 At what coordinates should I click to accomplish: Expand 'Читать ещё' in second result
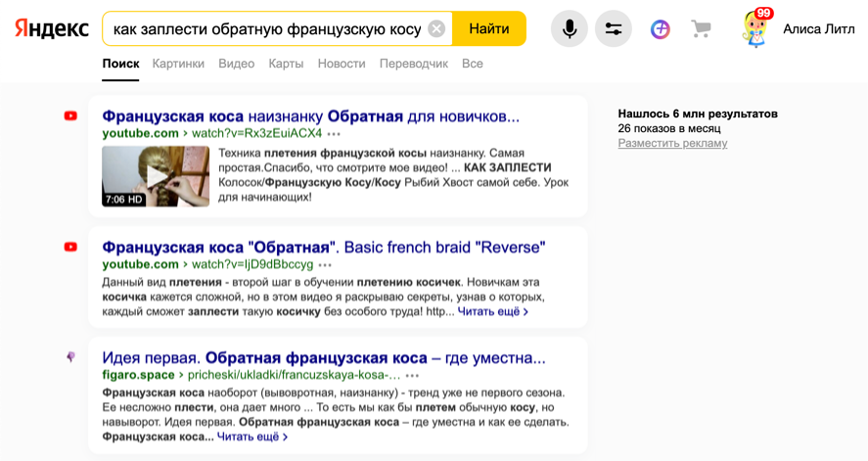[493, 312]
